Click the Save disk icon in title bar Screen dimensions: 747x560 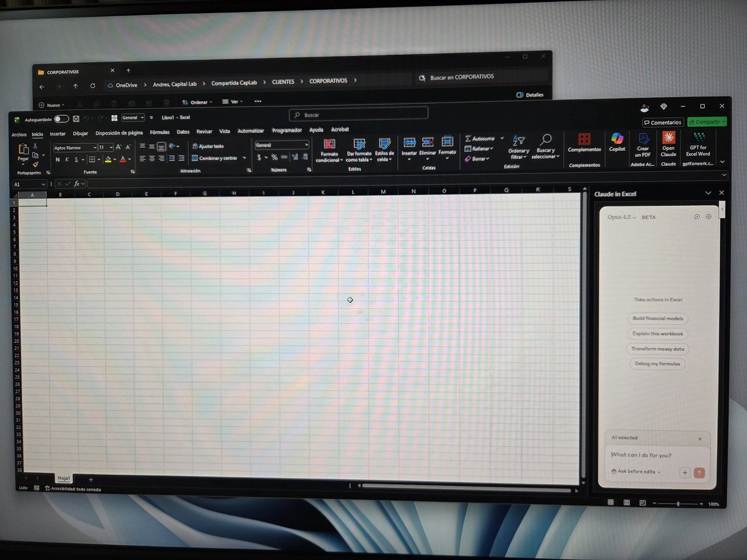click(x=76, y=118)
